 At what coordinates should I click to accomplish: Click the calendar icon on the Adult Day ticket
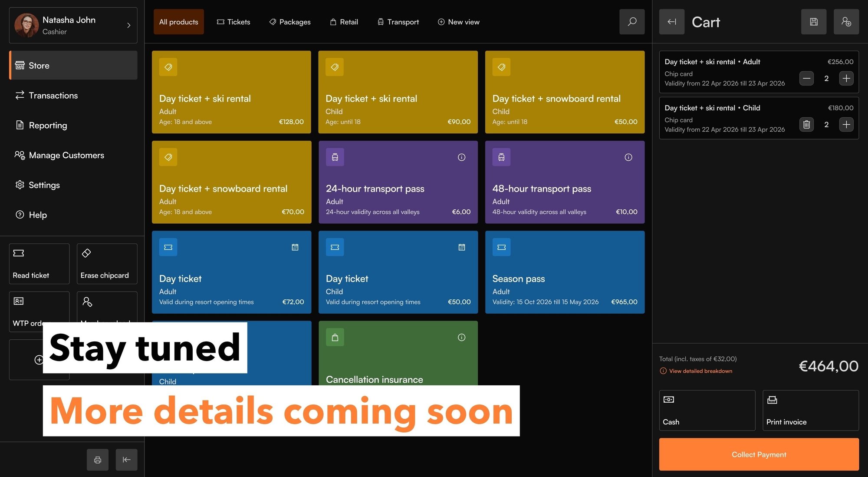coord(295,247)
